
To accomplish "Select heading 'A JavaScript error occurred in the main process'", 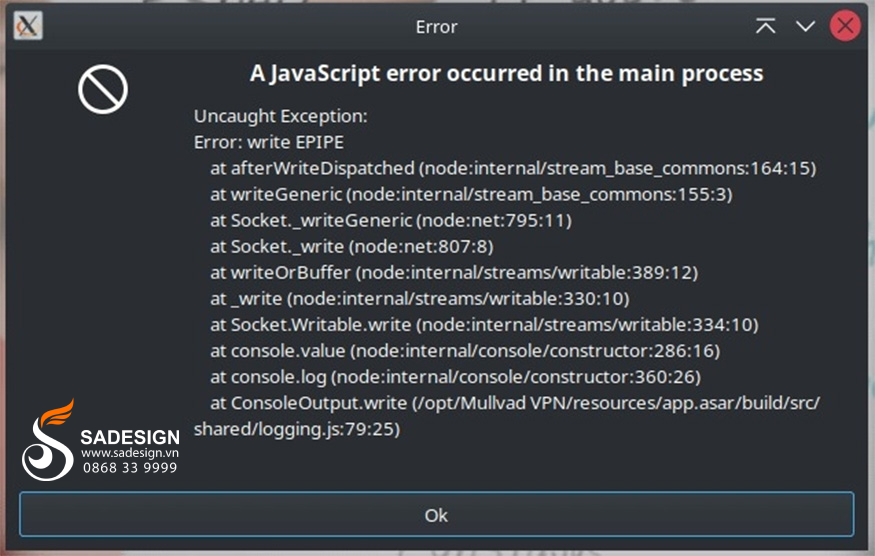I will pos(506,74).
